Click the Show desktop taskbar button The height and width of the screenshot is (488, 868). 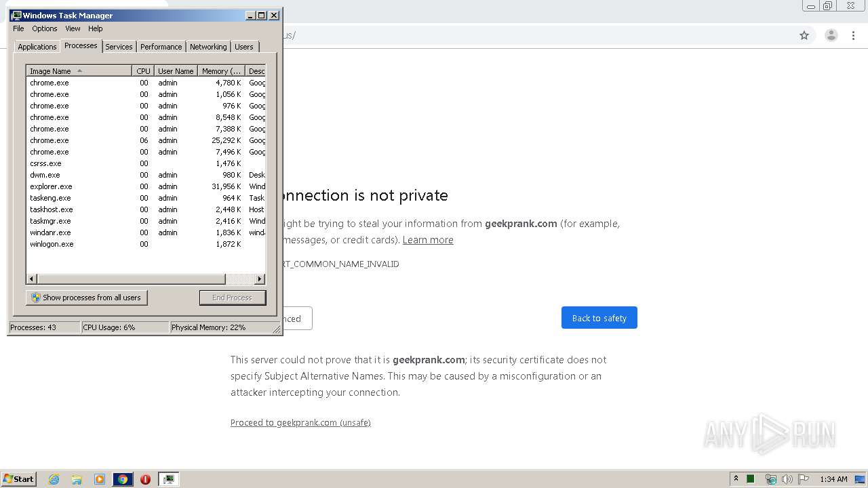click(861, 479)
